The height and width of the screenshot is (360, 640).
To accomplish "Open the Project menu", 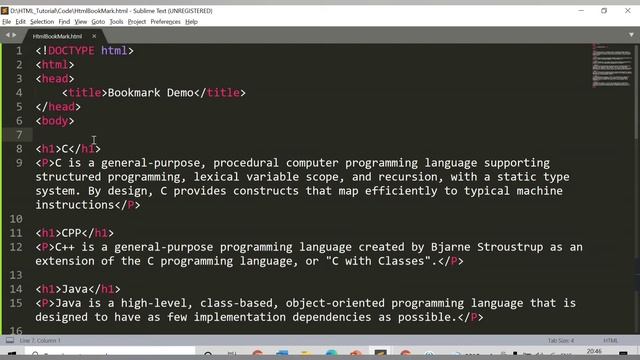I will tap(137, 22).
